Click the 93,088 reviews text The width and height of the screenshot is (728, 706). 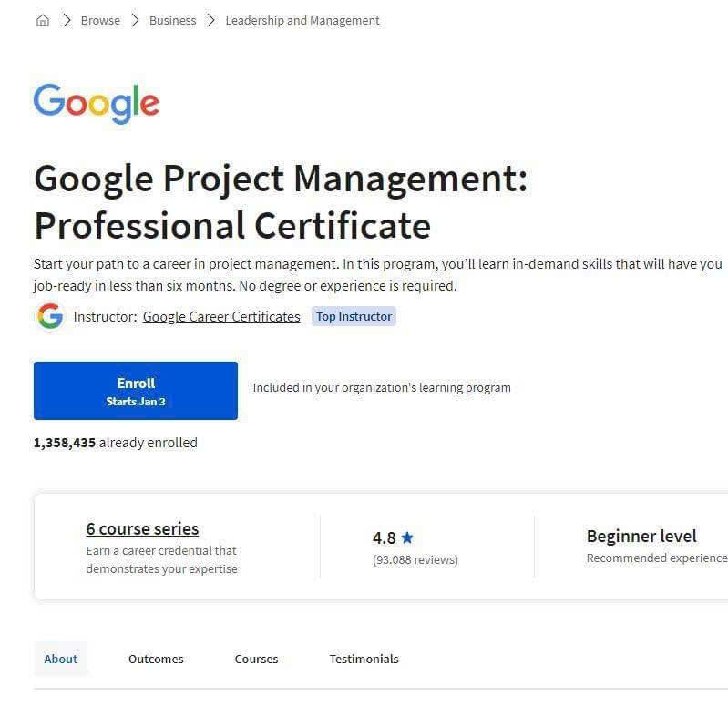click(x=415, y=559)
